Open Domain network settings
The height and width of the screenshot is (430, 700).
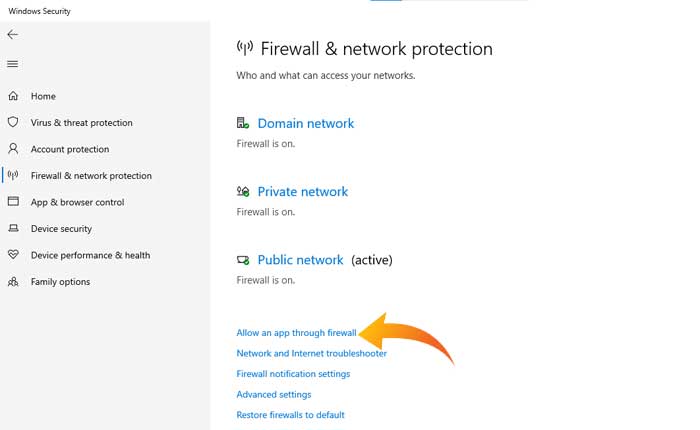305,124
